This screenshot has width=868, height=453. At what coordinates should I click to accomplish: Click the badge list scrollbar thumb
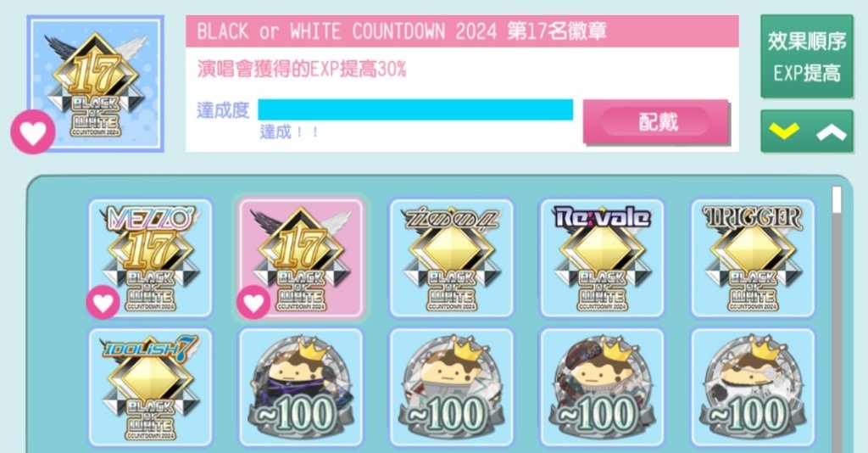(837, 200)
